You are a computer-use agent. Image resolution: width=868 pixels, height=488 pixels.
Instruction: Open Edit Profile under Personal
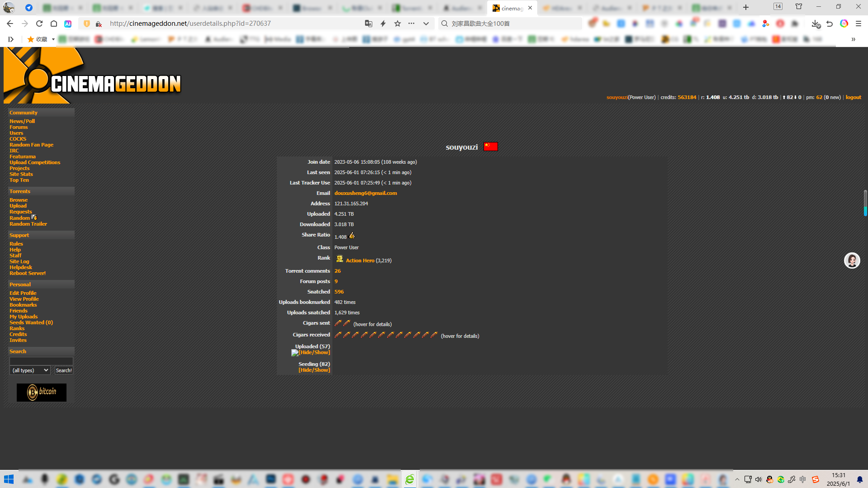coord(23,293)
